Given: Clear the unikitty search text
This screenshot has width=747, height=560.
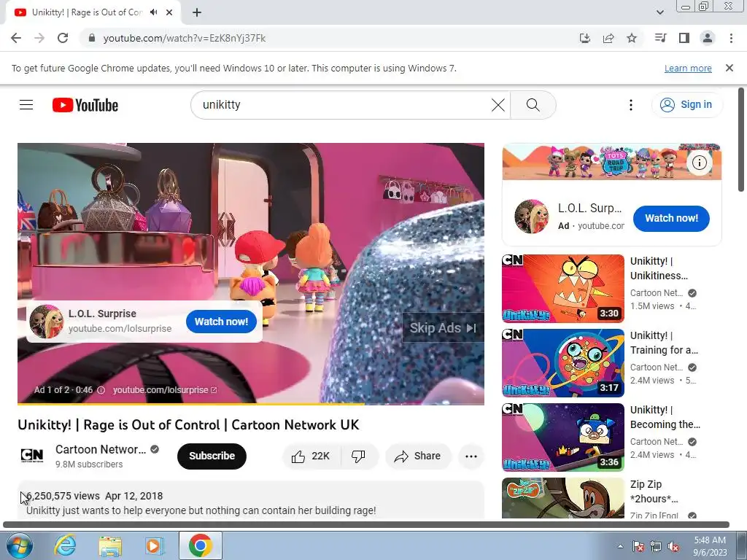Looking at the screenshot, I should [498, 105].
